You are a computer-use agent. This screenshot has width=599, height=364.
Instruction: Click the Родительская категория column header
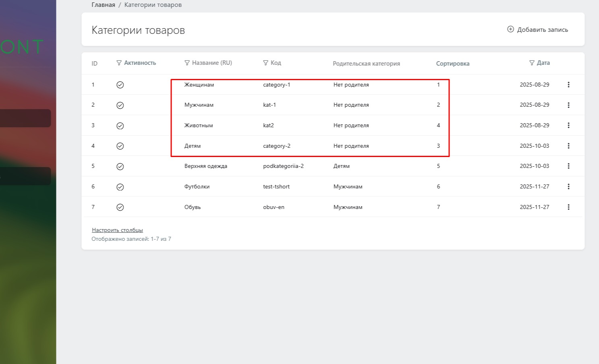click(x=366, y=64)
